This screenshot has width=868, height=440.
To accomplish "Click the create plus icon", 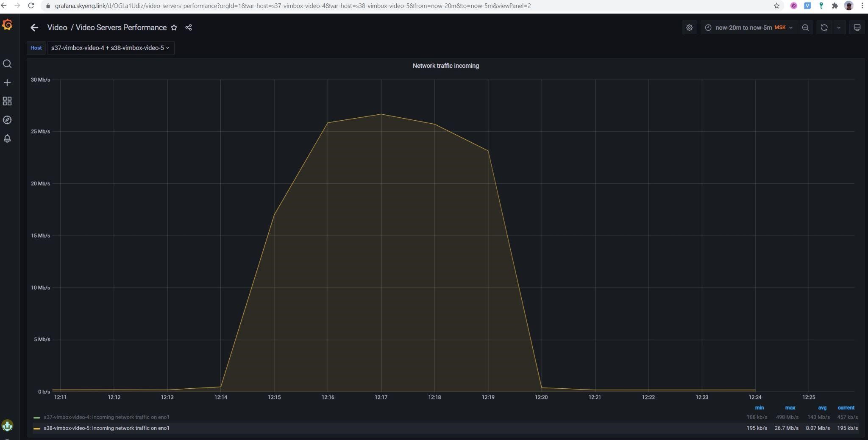I will 7,83.
